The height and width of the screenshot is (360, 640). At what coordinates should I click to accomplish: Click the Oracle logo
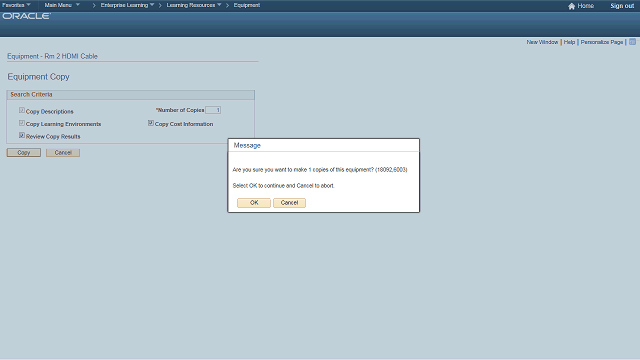[x=27, y=16]
